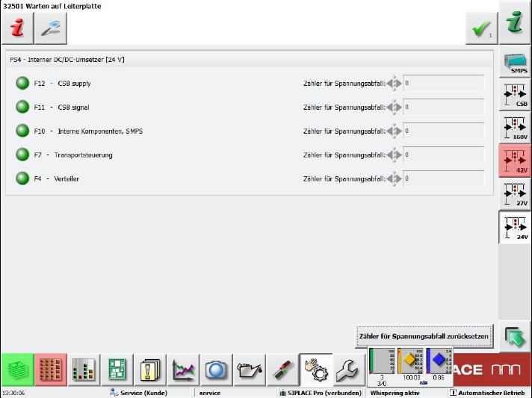Click the 'F4 - Verteiler' label

coord(56,178)
